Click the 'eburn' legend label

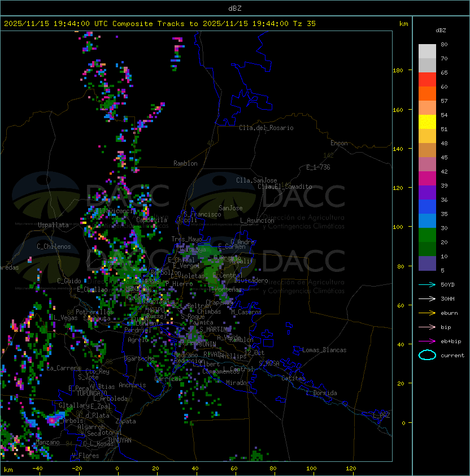coord(449,313)
